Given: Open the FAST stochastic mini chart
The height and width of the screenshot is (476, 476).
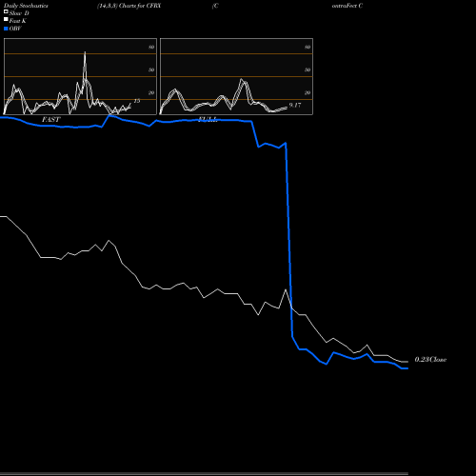Looking at the screenshot, I should point(80,76).
